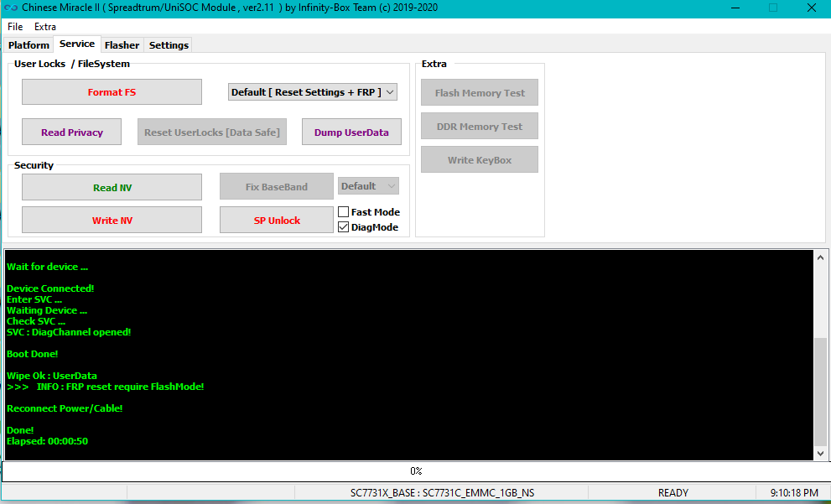
Task: Close the Chinese Miracle II window
Action: pyautogui.click(x=812, y=8)
